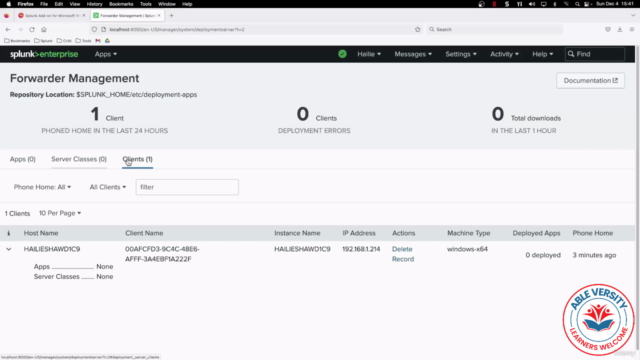Click the address bar URL

pyautogui.click(x=177, y=29)
